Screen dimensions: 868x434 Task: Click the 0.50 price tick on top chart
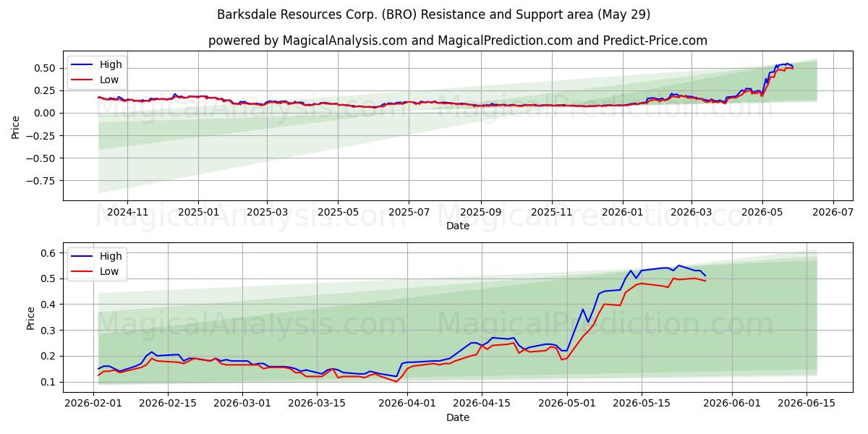point(46,68)
